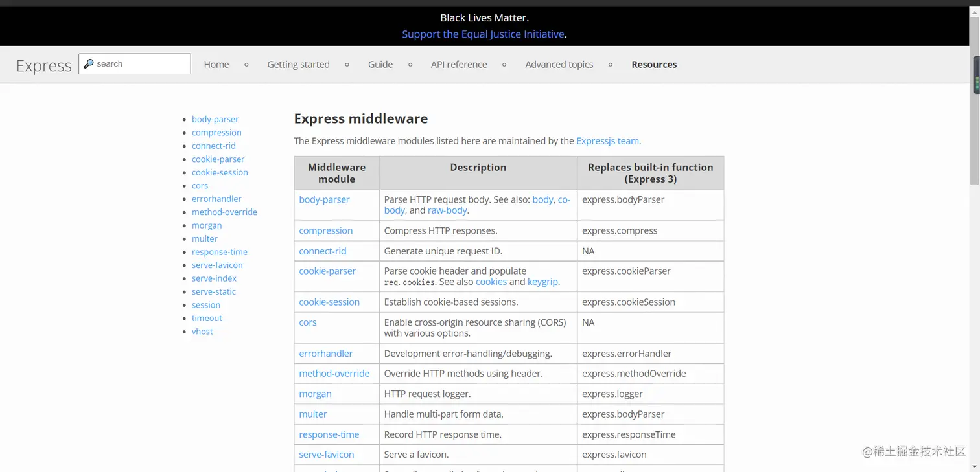Open compression module link in the table
This screenshot has width=980, height=472.
point(325,230)
